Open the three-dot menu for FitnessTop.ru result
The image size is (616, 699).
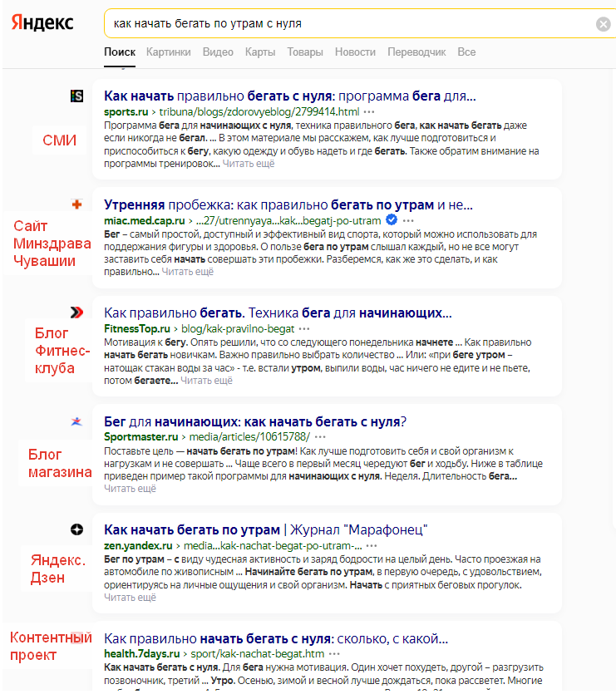(304, 329)
